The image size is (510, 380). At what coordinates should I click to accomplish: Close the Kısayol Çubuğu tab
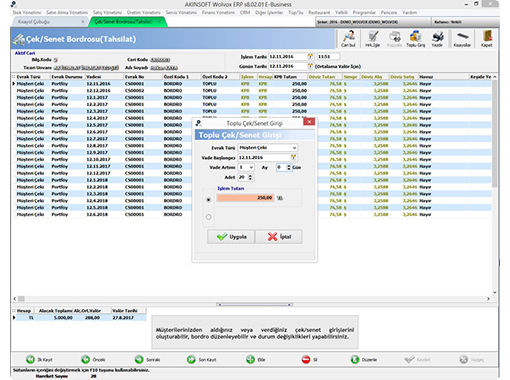point(83,22)
